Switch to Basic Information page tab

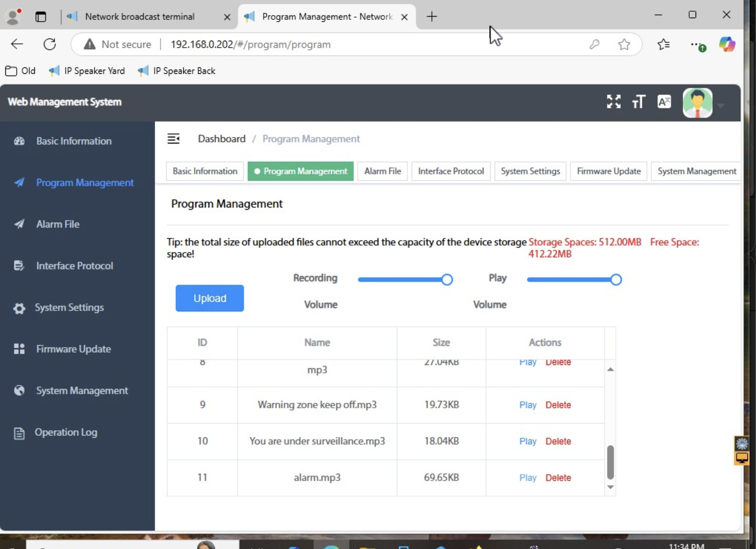coord(205,171)
